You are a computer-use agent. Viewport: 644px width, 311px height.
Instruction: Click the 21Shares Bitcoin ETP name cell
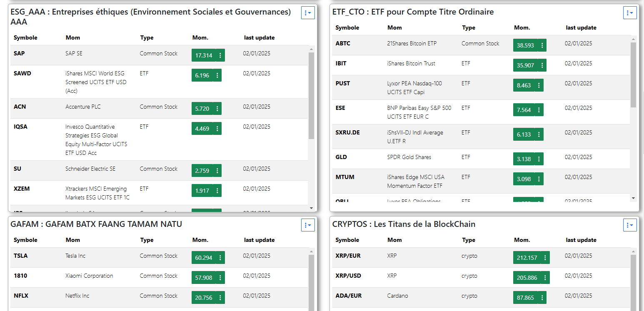pos(412,43)
